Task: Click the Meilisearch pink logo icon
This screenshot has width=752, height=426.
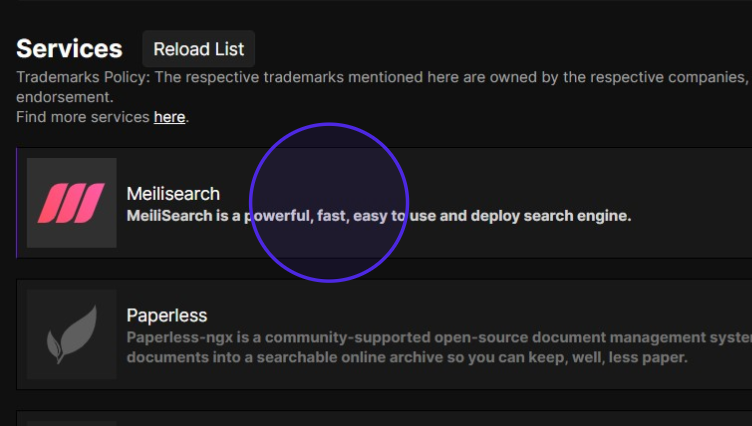Action: tap(71, 203)
